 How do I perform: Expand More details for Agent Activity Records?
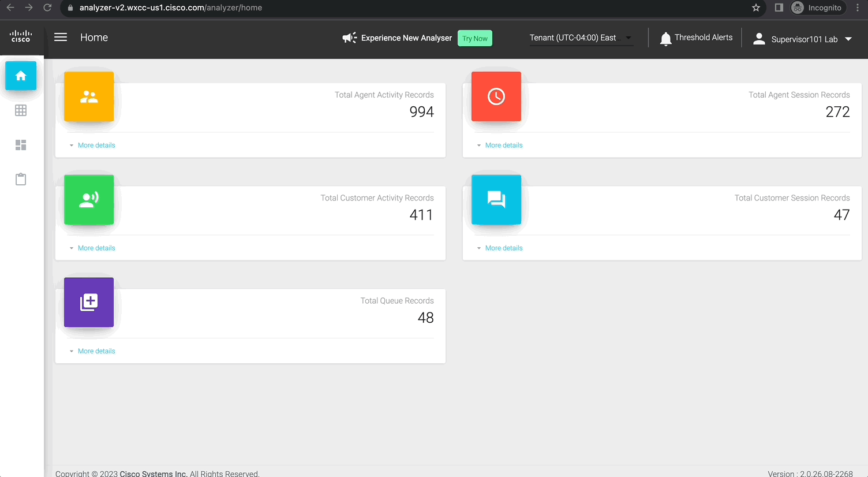tap(96, 146)
